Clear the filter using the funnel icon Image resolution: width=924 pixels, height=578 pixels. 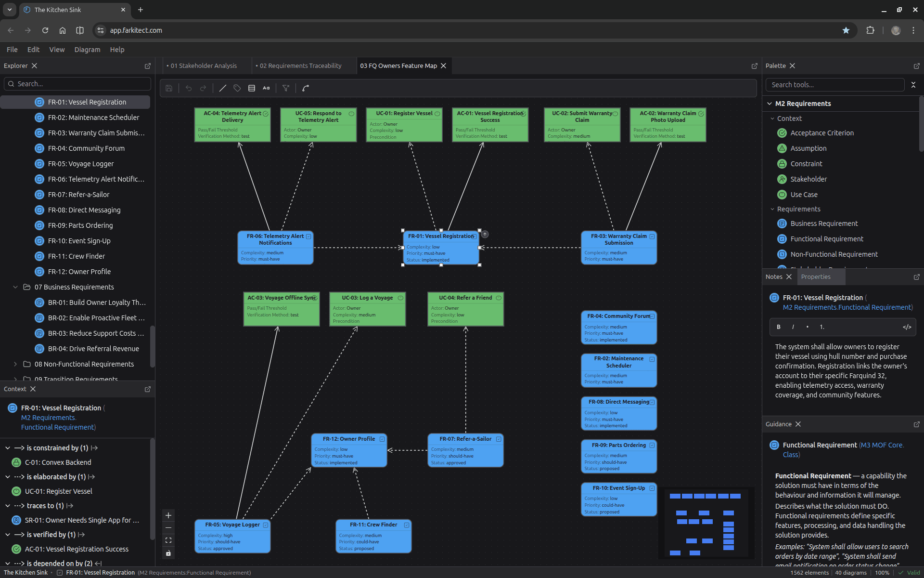286,88
